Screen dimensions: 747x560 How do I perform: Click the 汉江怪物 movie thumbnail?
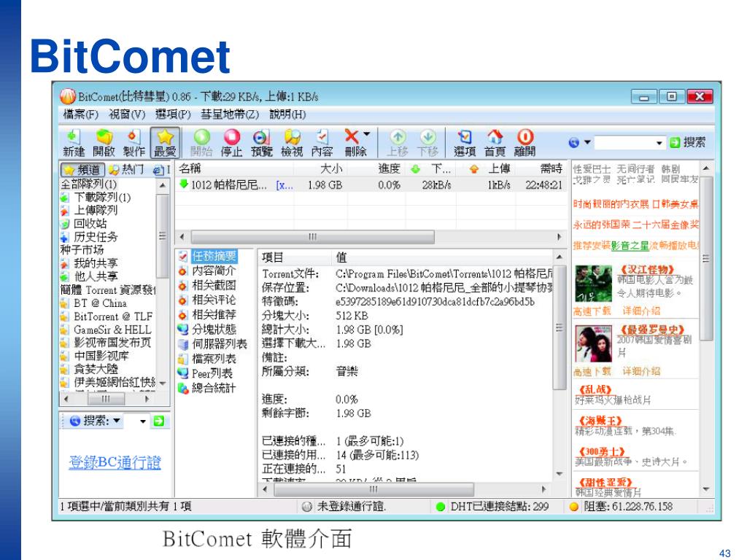(x=593, y=284)
